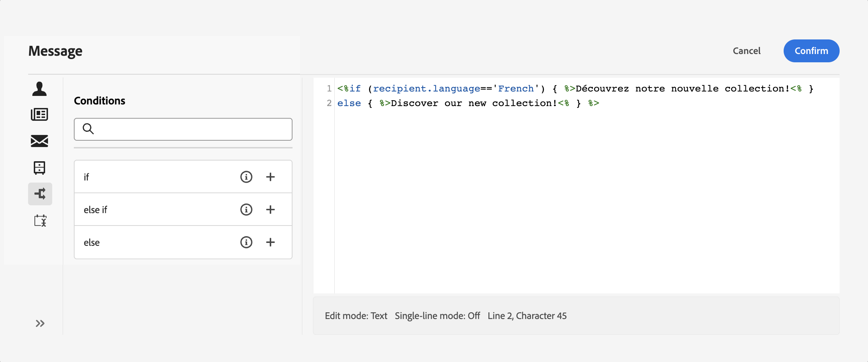Click the Conditions search field

[189, 129]
